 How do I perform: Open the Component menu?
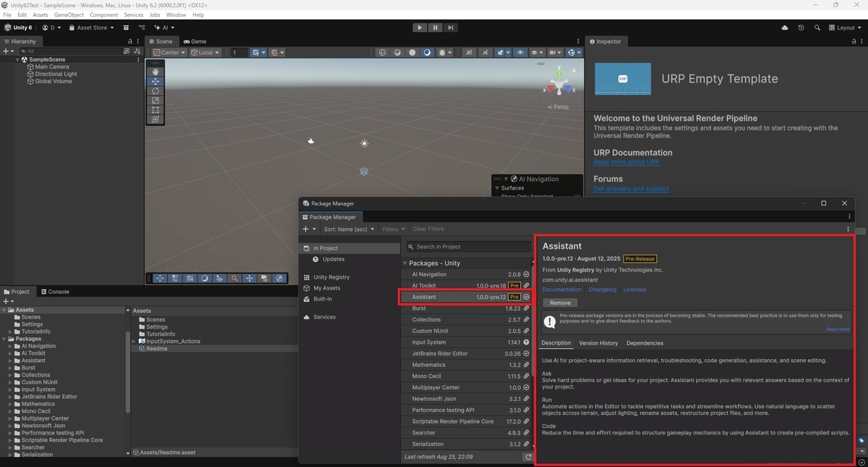click(103, 14)
